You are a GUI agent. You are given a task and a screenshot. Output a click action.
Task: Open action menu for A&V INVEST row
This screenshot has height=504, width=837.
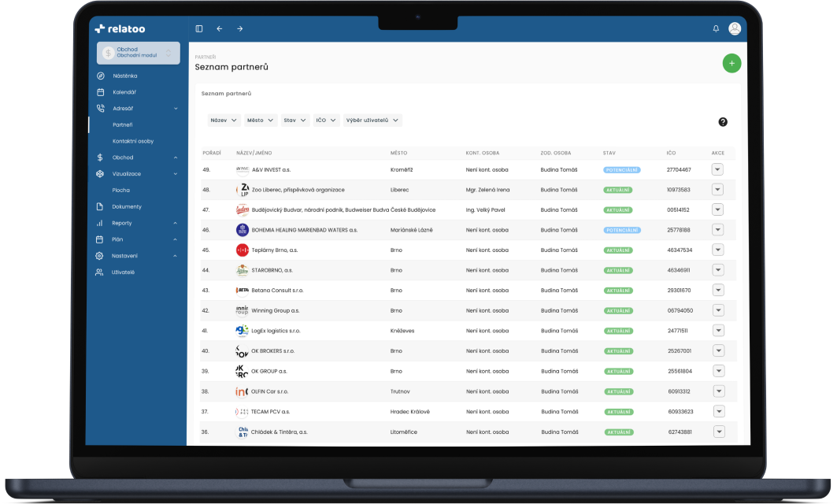pos(717,169)
